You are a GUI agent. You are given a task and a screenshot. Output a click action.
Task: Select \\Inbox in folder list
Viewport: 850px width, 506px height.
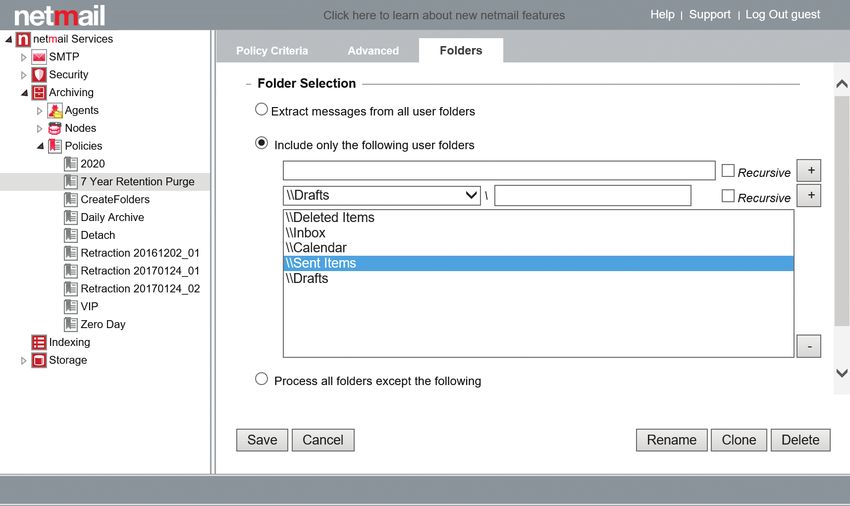coord(538,233)
